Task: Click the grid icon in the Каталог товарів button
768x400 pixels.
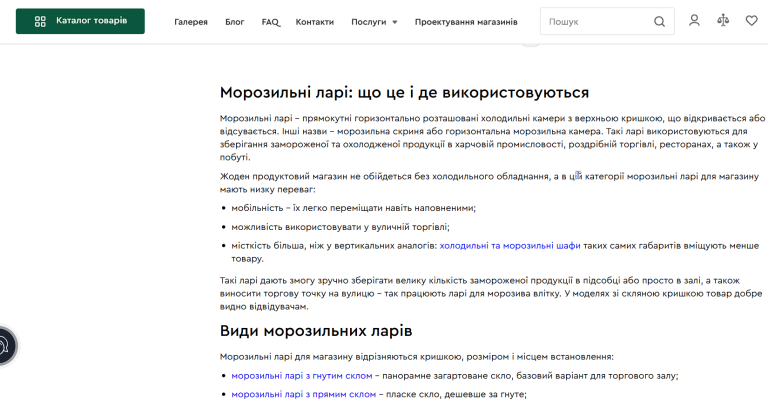Action: (40, 21)
